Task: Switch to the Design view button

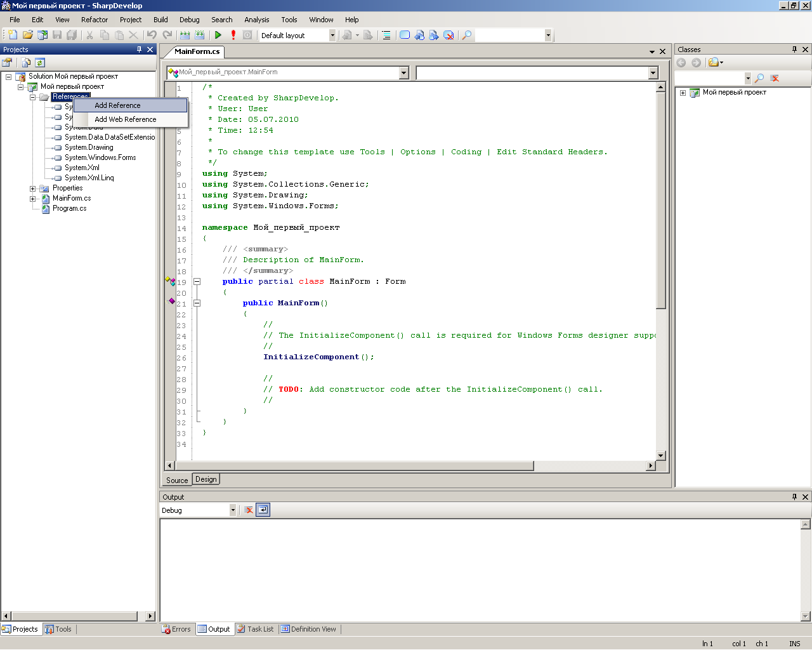Action: pos(206,479)
